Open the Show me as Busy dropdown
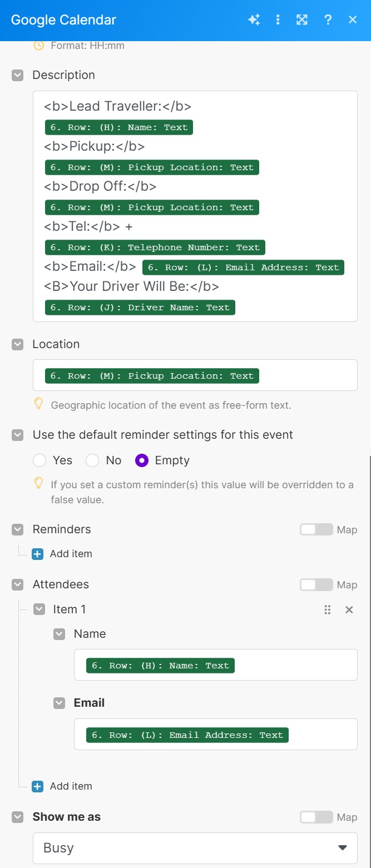Screen dimensions: 371x868 click(x=195, y=848)
